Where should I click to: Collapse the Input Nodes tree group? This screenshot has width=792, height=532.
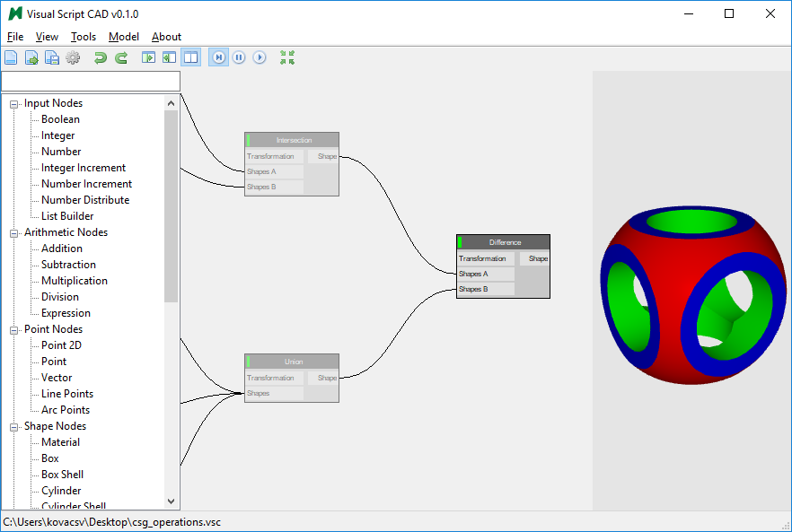[x=14, y=104]
